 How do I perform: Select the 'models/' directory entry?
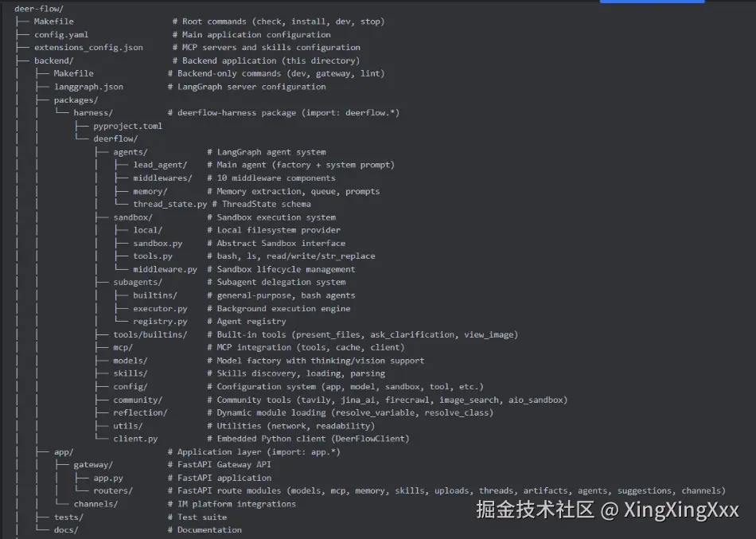131,361
